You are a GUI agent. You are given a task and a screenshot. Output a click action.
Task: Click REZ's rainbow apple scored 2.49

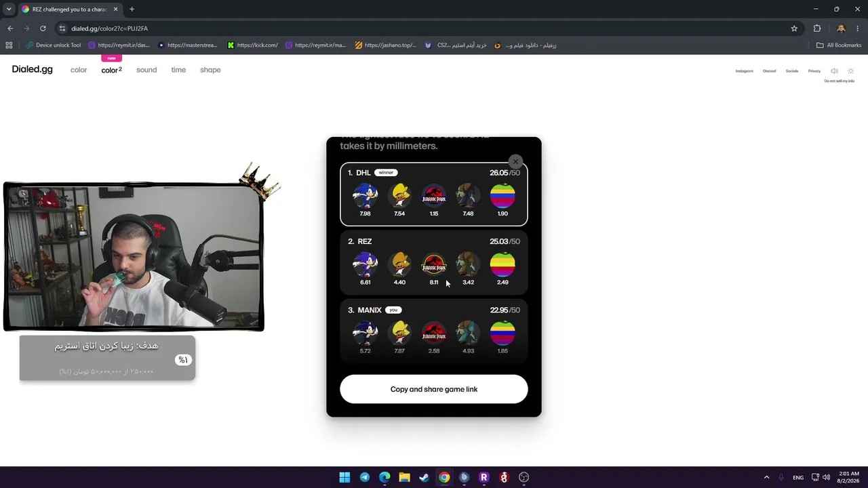click(x=502, y=264)
